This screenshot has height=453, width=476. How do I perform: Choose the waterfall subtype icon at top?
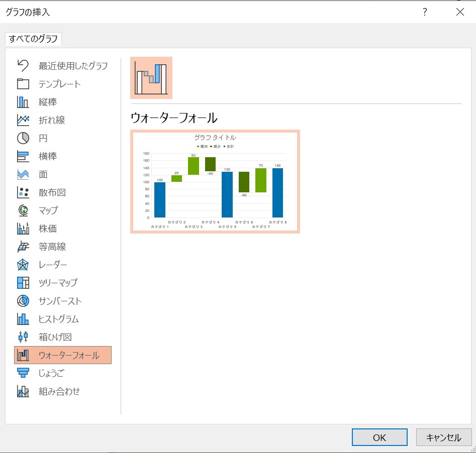tap(151, 78)
